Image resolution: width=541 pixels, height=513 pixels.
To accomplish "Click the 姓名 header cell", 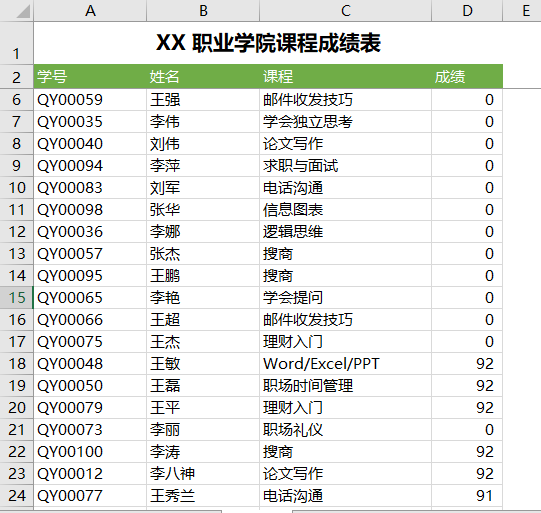I will pyautogui.click(x=203, y=77).
